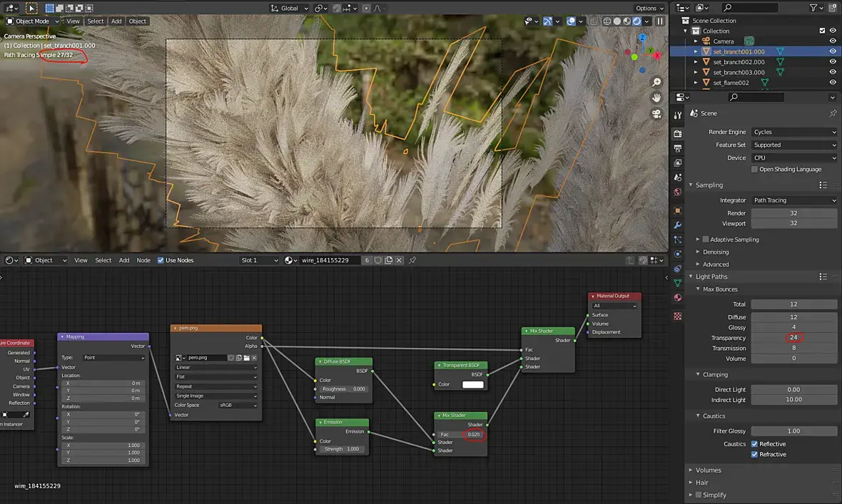Click the pan hand gizmo in viewport
Viewport: 842px width, 504px height.
(x=656, y=98)
